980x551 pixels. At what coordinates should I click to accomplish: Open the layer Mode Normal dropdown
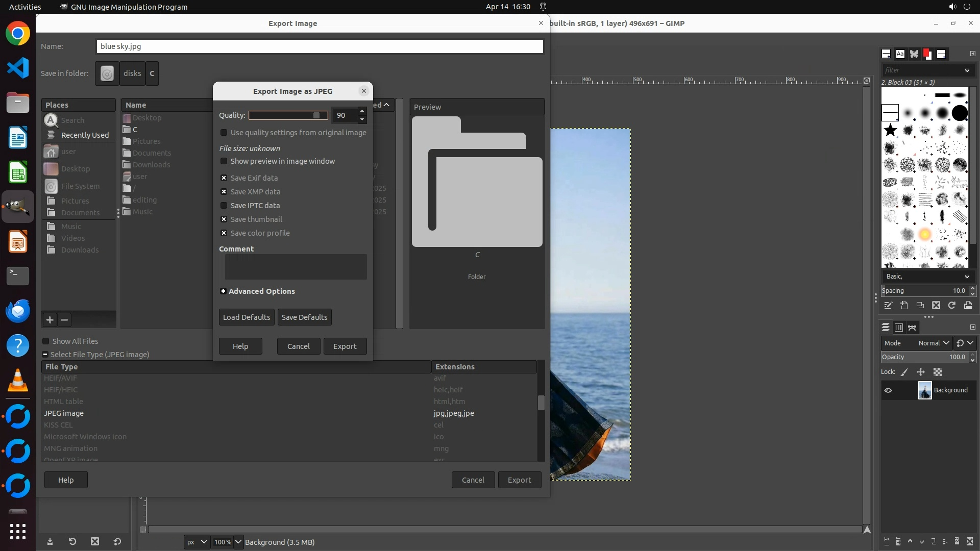coord(933,343)
